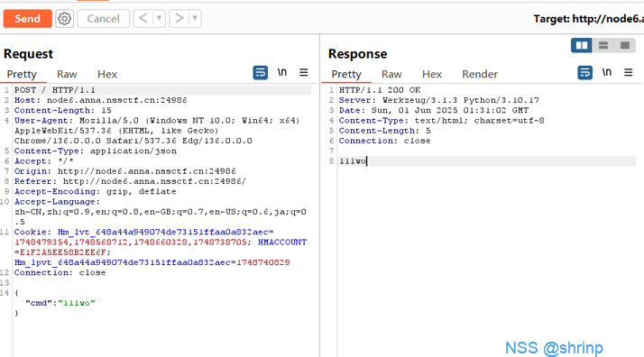
Task: Switch Request panel to Raw tab
Action: coord(67,74)
